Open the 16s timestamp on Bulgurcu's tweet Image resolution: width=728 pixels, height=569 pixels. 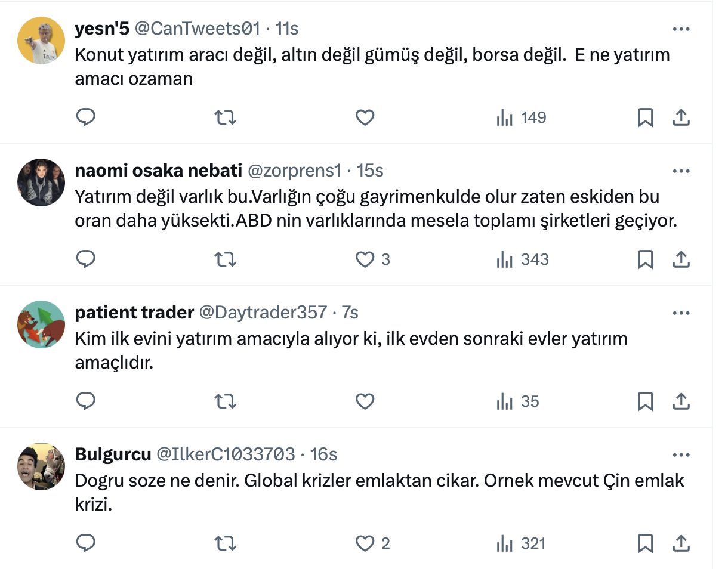tap(324, 454)
